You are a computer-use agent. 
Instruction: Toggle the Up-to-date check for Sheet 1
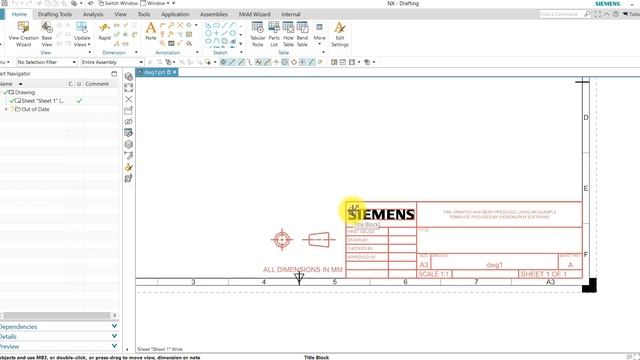79,101
